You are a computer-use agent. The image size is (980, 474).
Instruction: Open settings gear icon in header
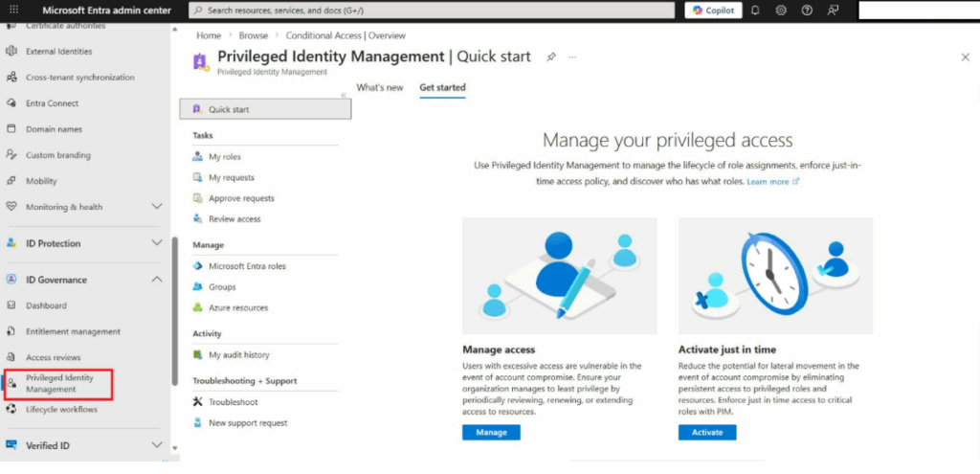tap(781, 10)
